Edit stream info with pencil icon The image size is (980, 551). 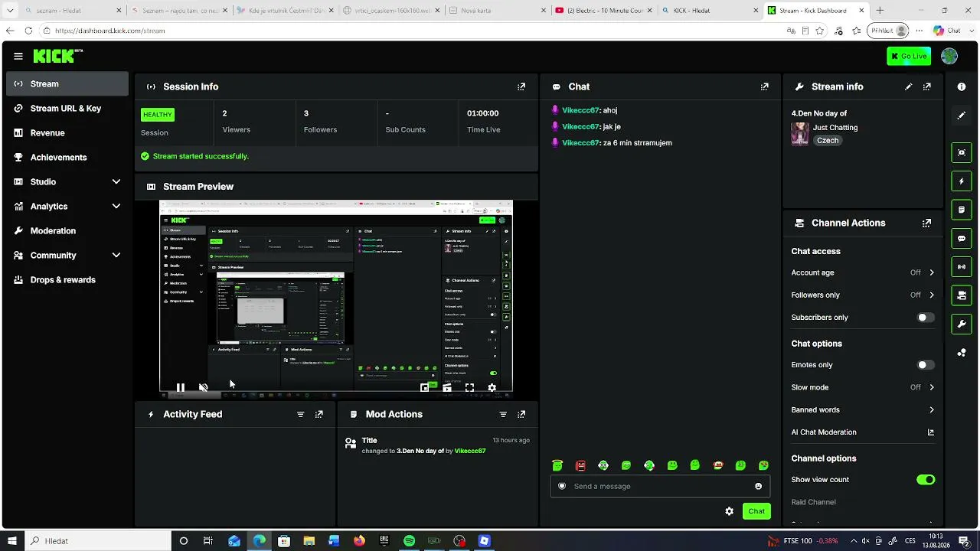(x=909, y=87)
